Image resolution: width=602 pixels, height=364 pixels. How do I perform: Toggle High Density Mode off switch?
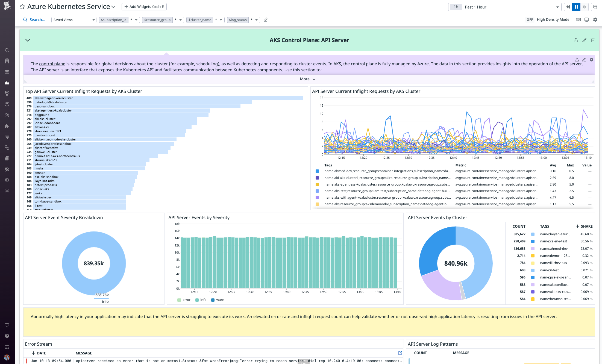(x=530, y=19)
